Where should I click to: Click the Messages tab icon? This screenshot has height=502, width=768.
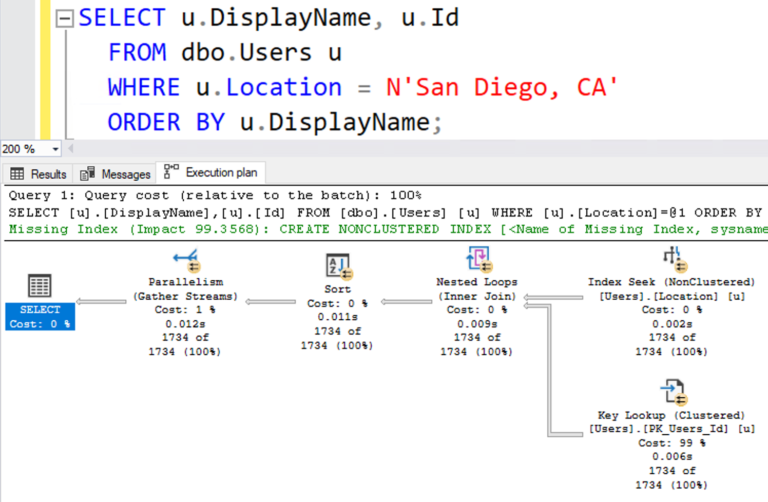click(x=87, y=173)
